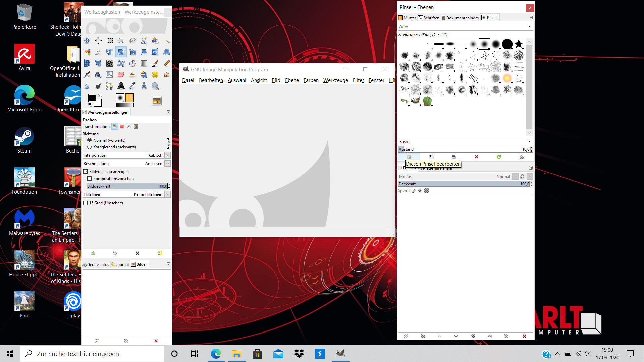Image resolution: width=644 pixels, height=362 pixels.
Task: Activate the Zoom magnifier tool
Action: coord(155,86)
